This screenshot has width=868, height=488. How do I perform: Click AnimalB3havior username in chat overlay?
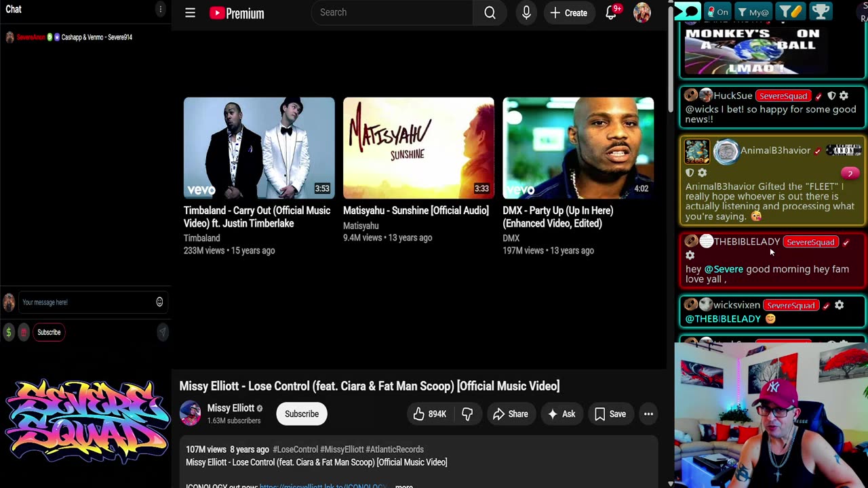click(775, 150)
